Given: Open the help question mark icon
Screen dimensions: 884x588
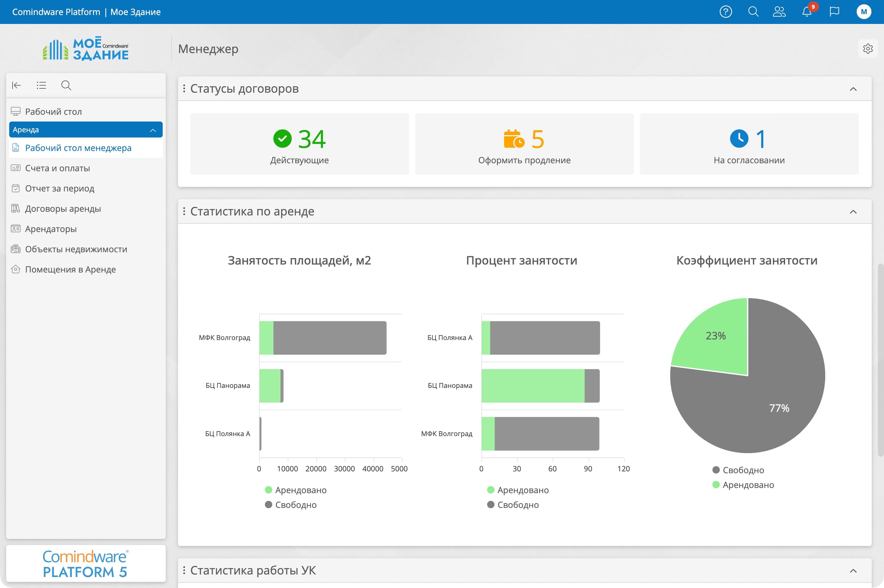Looking at the screenshot, I should coord(725,12).
